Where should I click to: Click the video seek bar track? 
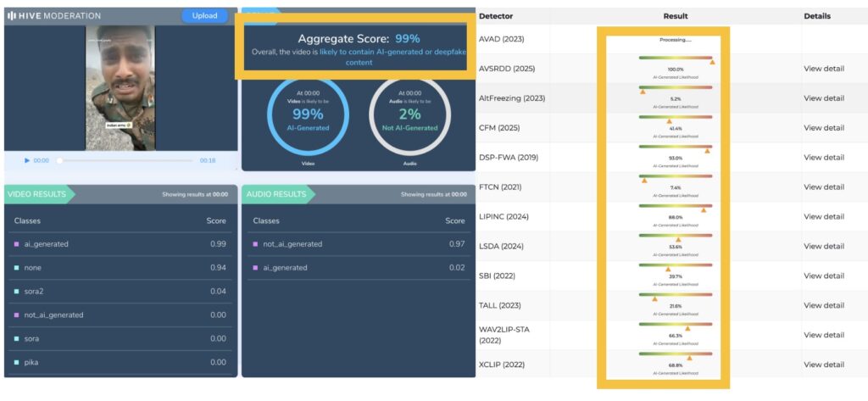pos(127,160)
